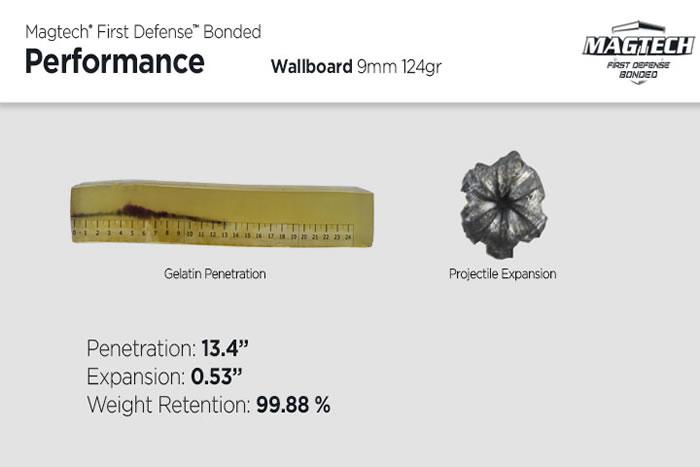
Task: Click the Penetration 13.4" value
Action: [225, 348]
